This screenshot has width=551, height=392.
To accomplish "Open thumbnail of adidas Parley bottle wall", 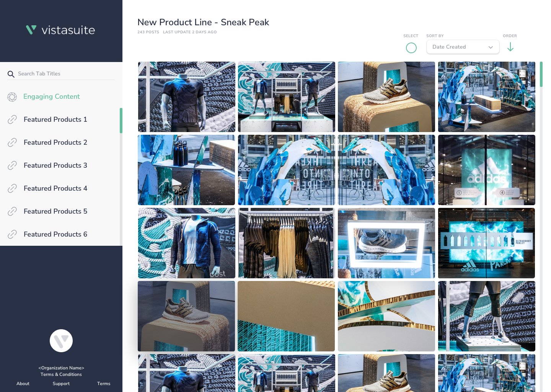I will (x=487, y=243).
